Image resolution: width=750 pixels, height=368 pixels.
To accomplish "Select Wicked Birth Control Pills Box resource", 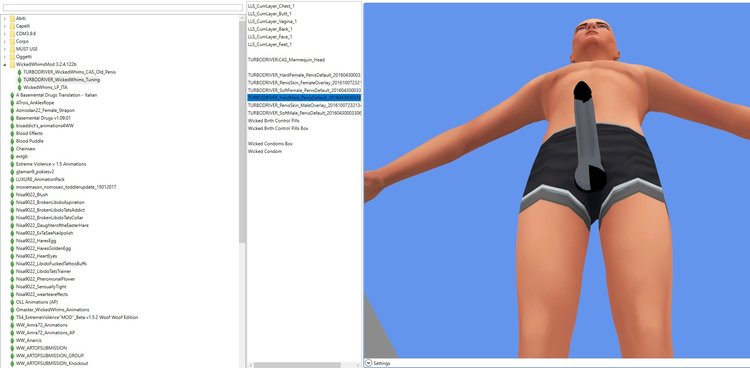I will pos(278,128).
